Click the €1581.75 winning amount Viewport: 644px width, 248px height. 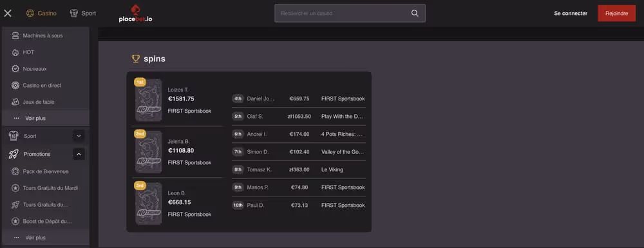181,99
